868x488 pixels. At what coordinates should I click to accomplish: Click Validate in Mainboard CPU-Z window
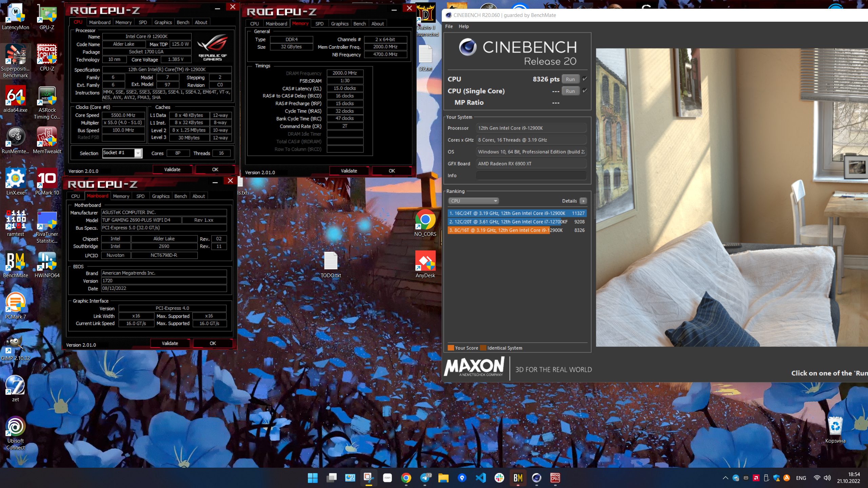[x=170, y=343]
